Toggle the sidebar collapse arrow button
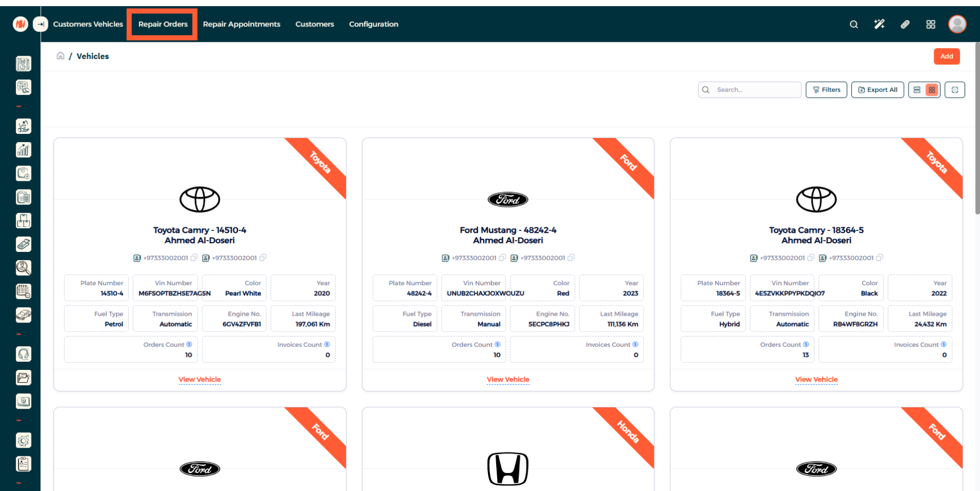Image resolution: width=980 pixels, height=491 pixels. 40,24
